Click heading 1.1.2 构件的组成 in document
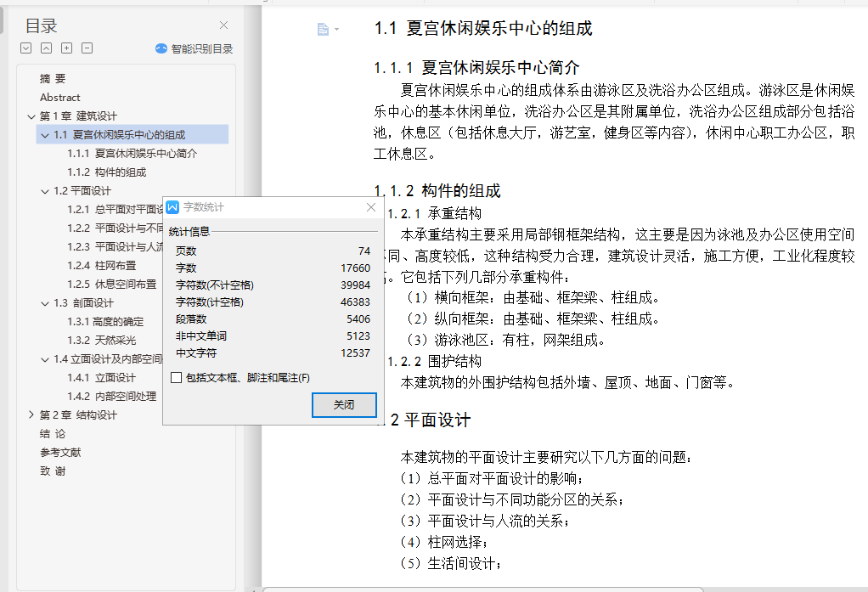Viewport: 868px width, 592px height. pyautogui.click(x=437, y=191)
